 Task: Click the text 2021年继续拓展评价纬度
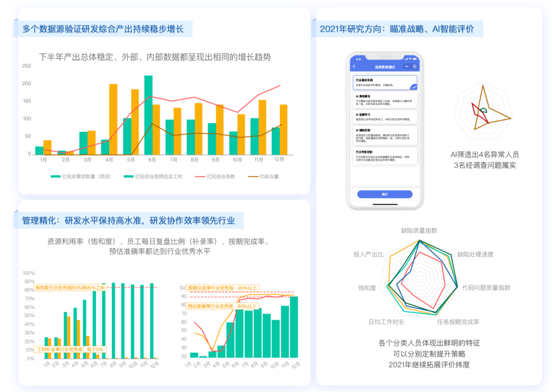click(429, 365)
